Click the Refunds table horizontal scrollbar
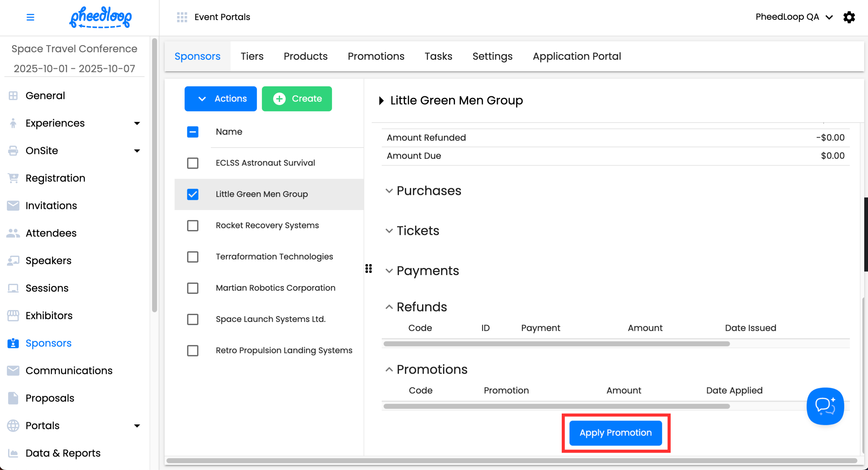Screen dimensions: 868x470 (556, 344)
